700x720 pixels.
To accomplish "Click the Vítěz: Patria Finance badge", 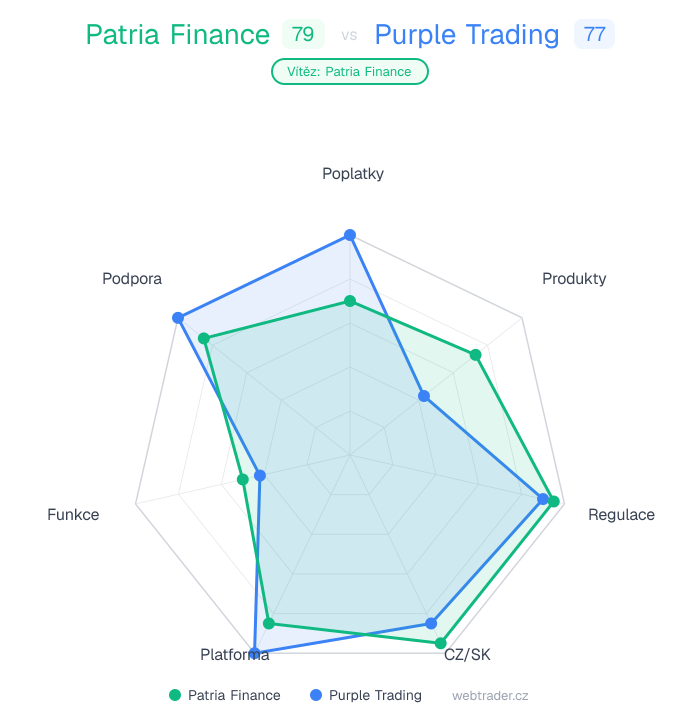I will 349,71.
